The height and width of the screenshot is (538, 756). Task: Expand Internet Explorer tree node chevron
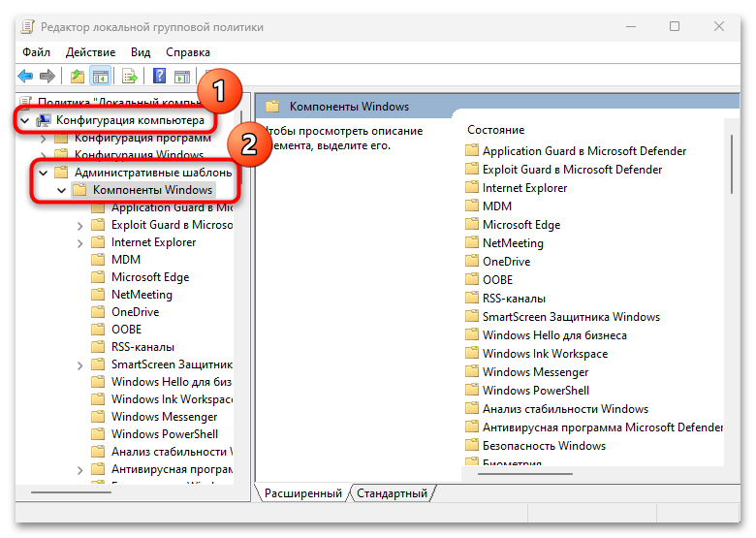click(80, 243)
